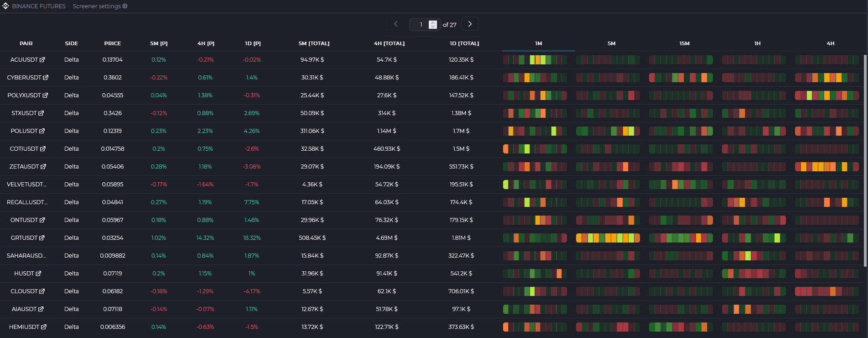Viewport: 868px width, 338px height.
Task: Select the SAHARAUSD... pair name
Action: point(26,256)
